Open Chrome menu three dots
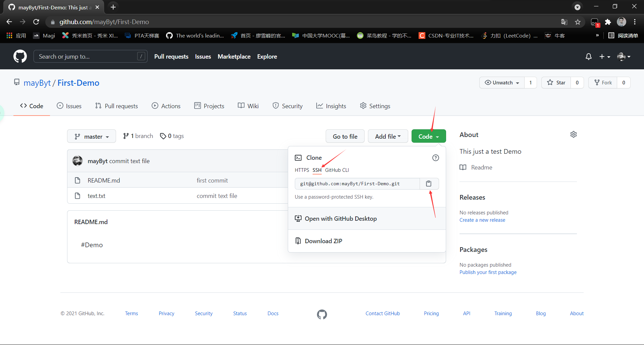The height and width of the screenshot is (345, 644). pyautogui.click(x=635, y=22)
